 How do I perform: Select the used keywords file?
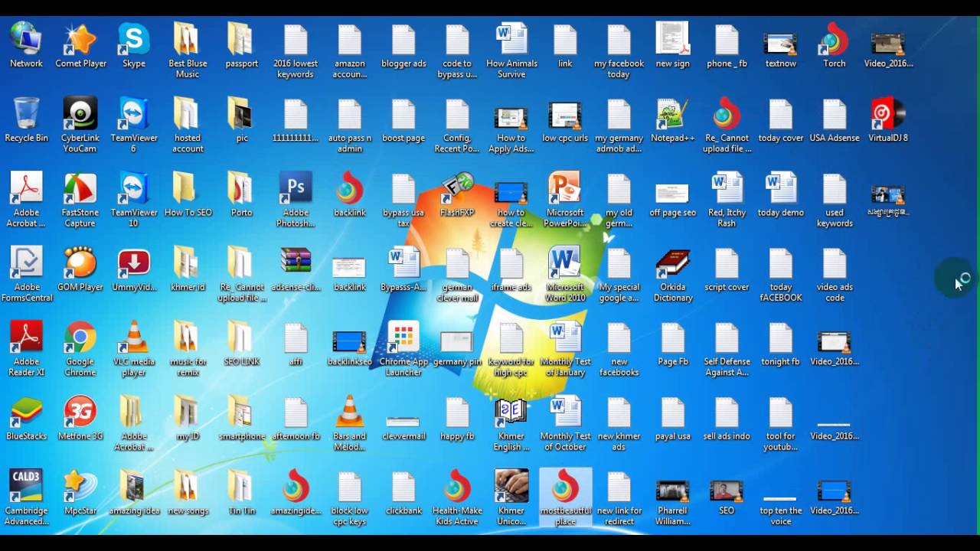coord(835,201)
